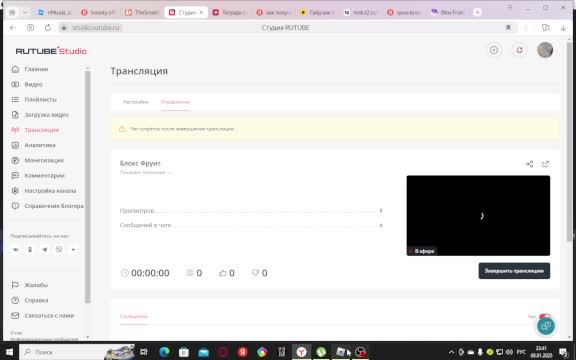This screenshot has width=576, height=360.
Task: Click the round plus icon in header
Action: 494,50
